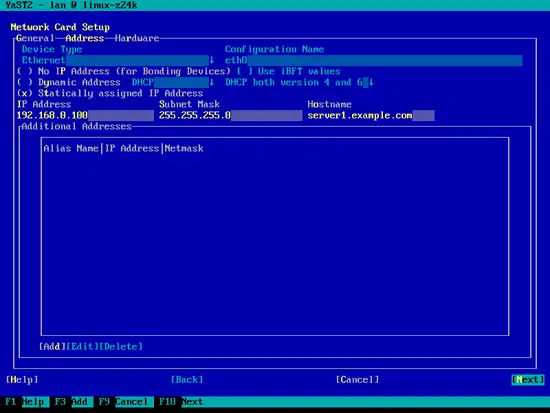Expand the DHCP mode dropdown
Screen dimensions: 550x413
pyautogui.click(x=173, y=82)
